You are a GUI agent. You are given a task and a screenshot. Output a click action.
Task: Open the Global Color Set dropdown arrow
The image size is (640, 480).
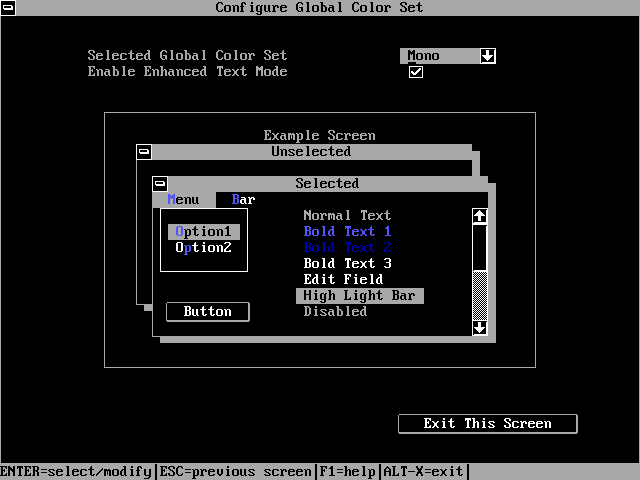(x=488, y=56)
